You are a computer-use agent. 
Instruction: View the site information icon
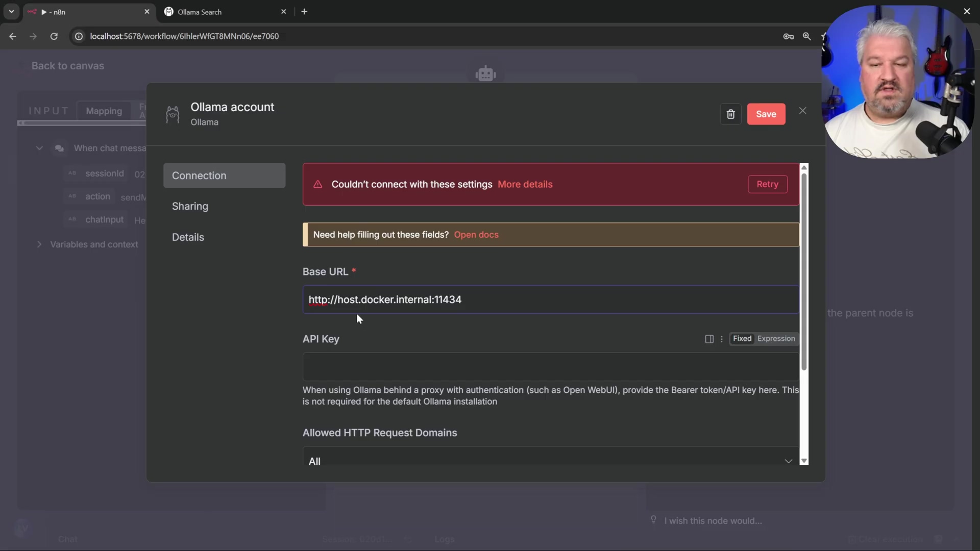pyautogui.click(x=79, y=36)
